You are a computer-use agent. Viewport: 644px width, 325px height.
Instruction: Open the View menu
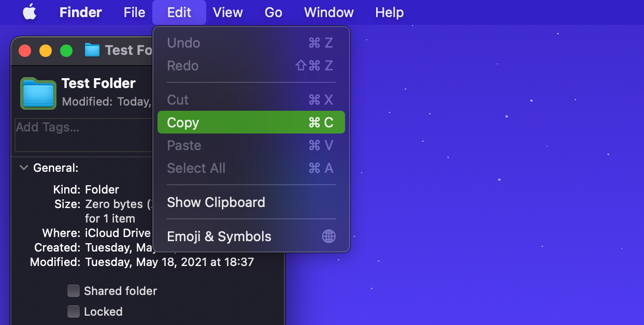228,12
